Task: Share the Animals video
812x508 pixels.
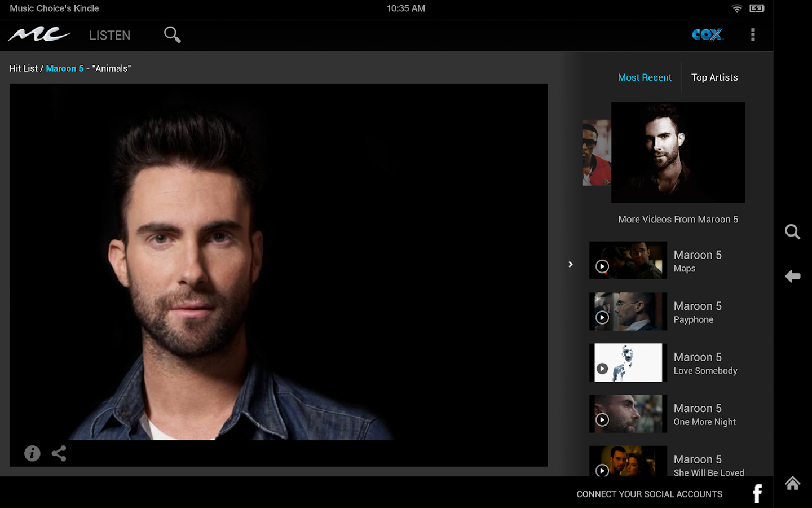Action: click(59, 453)
